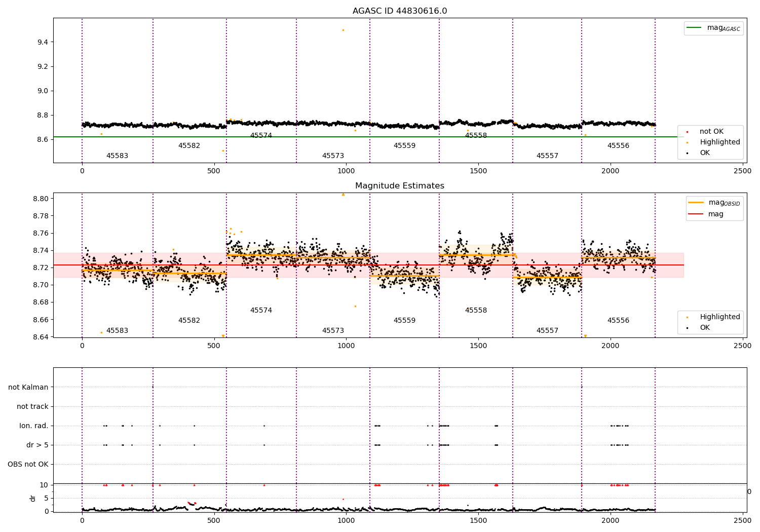760x532 pixels.
Task: Click OBSID label 45557 in Magnitude Estimates plot
Action: tap(547, 331)
